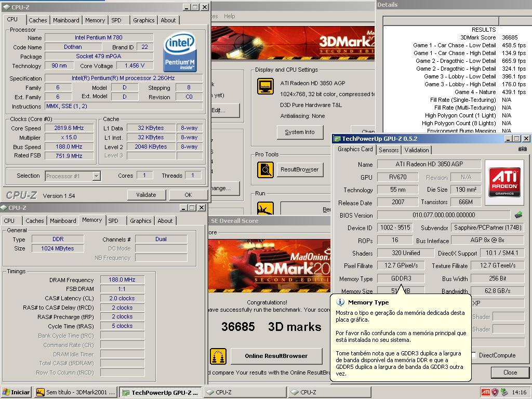The width and height of the screenshot is (532, 399).
Task: Click the Memory Type GDDR3 field in GPU-Z
Action: coord(401,278)
